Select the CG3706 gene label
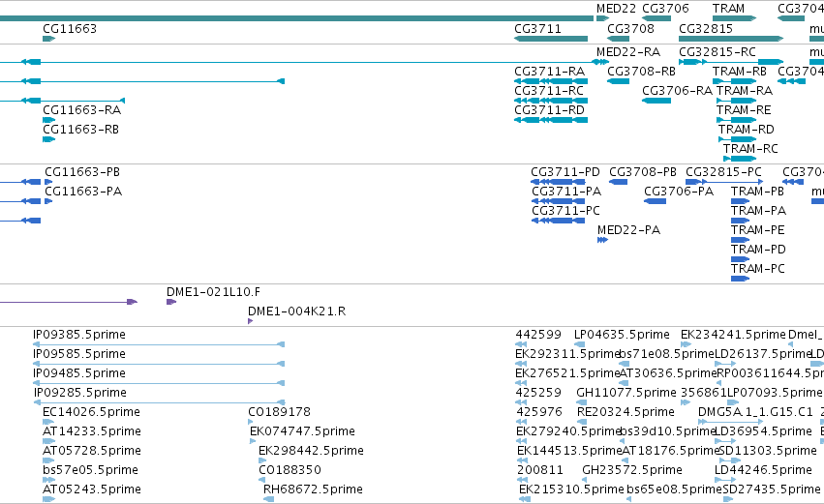 coord(665,9)
